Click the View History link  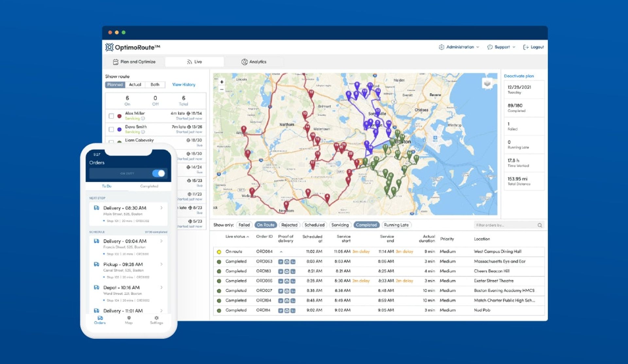184,85
